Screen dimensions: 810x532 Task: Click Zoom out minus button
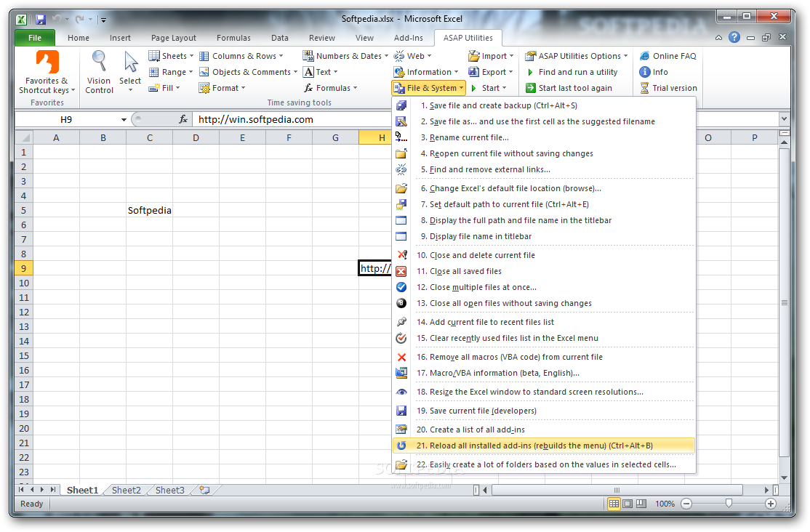coord(686,504)
